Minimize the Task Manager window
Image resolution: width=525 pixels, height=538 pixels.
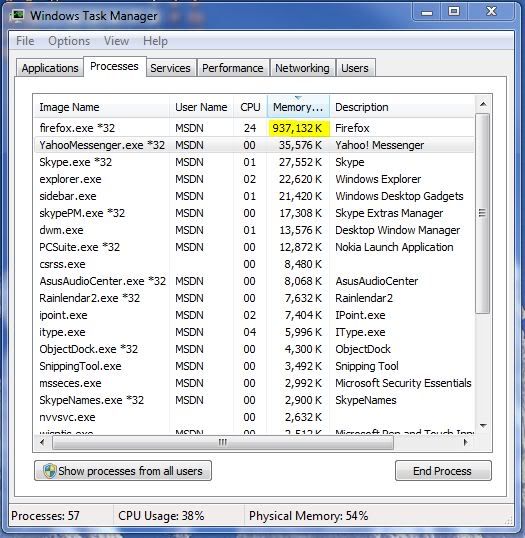pyautogui.click(x=427, y=12)
